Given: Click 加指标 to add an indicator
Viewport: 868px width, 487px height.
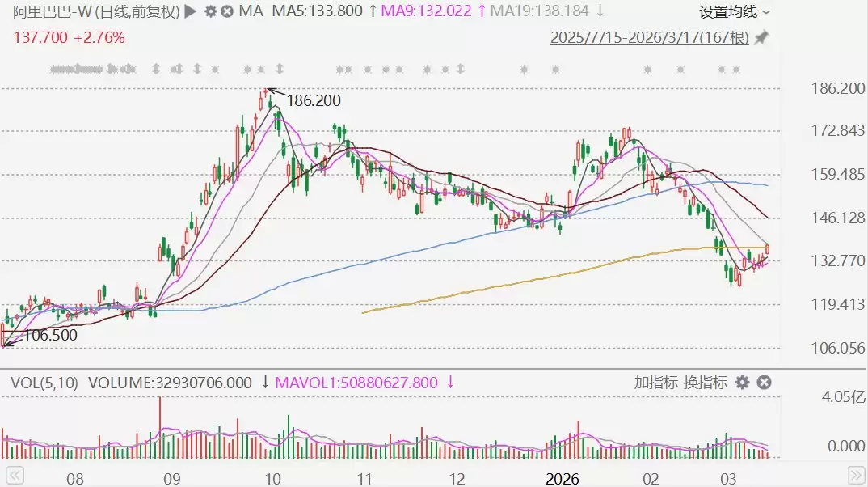Looking at the screenshot, I should point(656,383).
